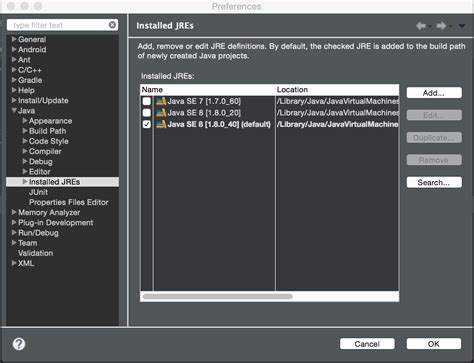
Task: Open the preferences view menu triangle
Action: pos(462,26)
